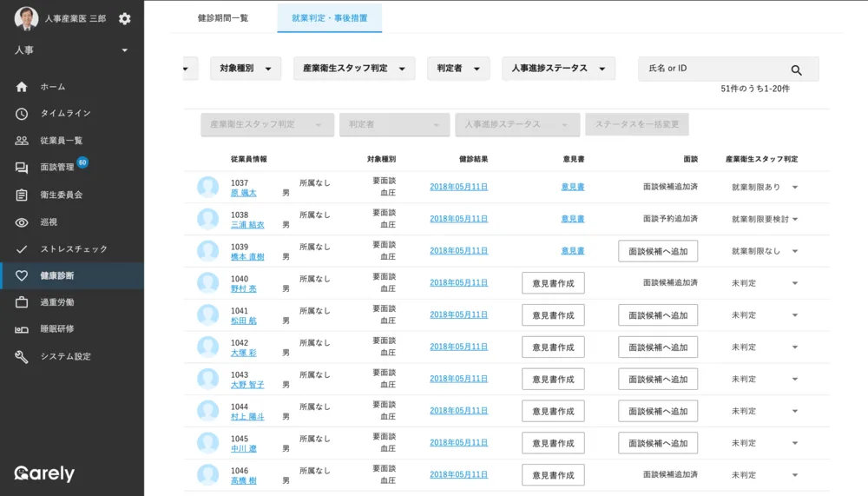Click the search magnifier icon
The height and width of the screenshot is (496, 868).
tap(796, 69)
